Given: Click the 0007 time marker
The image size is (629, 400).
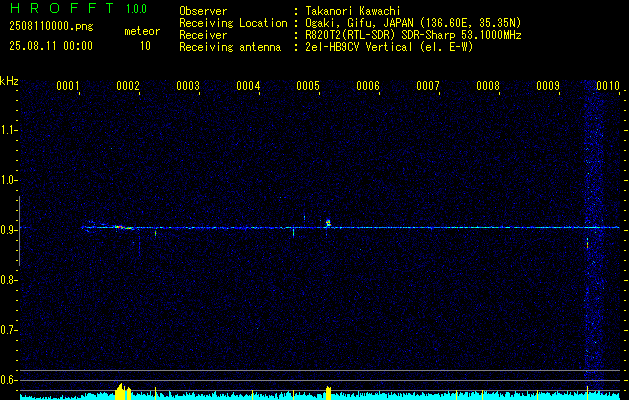Looking at the screenshot, I should 428,86.
